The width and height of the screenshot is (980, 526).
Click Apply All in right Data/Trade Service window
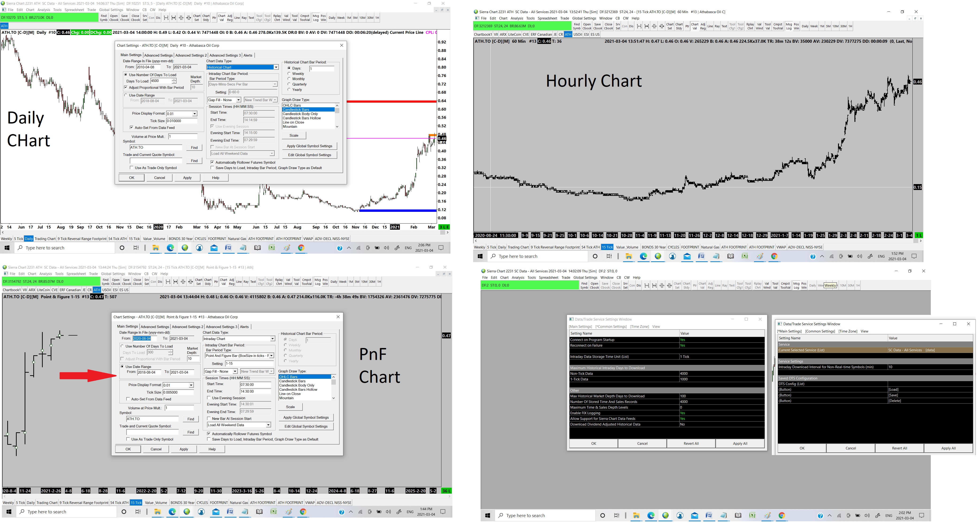point(948,448)
